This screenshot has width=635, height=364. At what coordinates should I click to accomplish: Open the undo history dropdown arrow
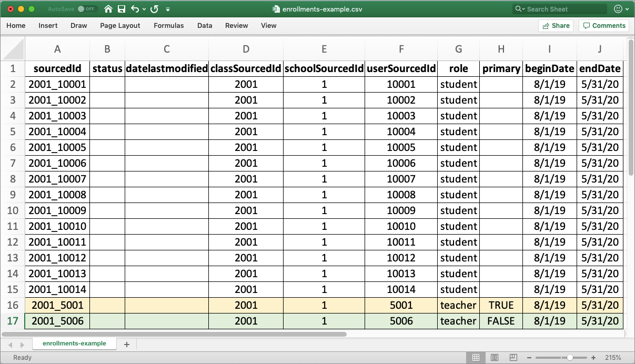(144, 9)
